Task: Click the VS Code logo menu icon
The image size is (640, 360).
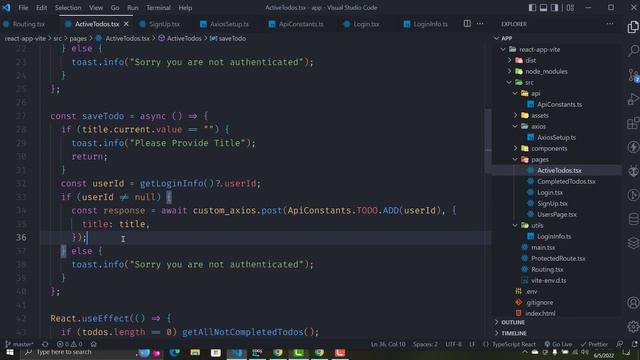Action: pos(6,7)
